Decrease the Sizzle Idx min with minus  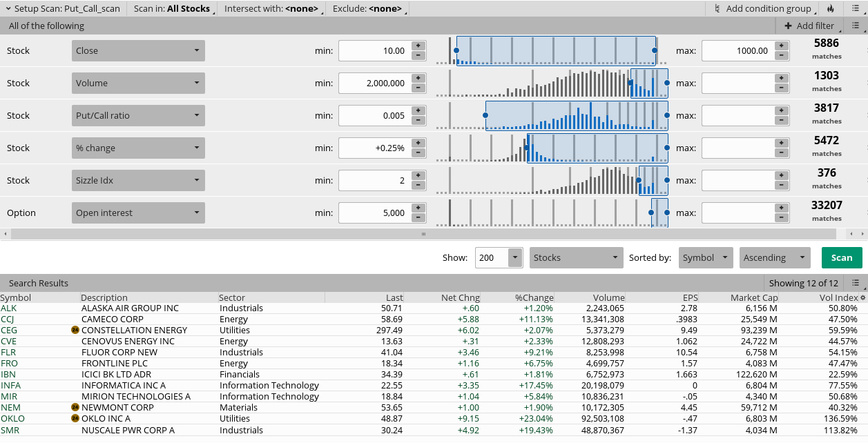click(418, 185)
